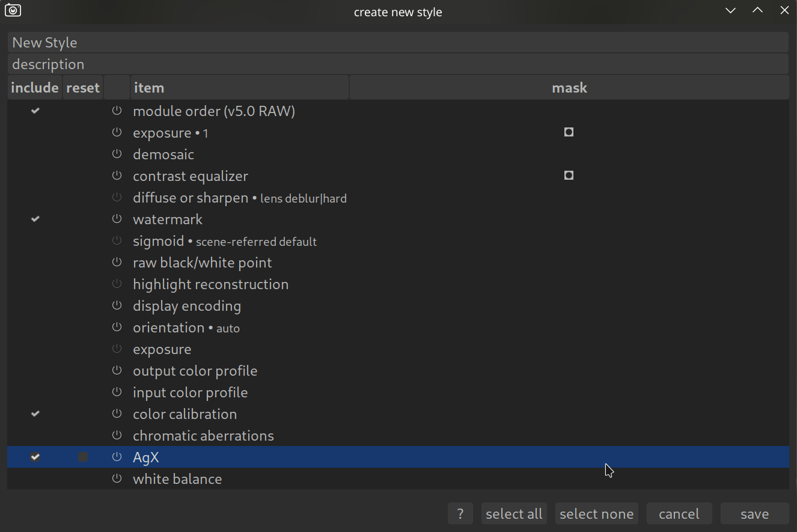Click the power icon beside demosaic

click(x=117, y=154)
